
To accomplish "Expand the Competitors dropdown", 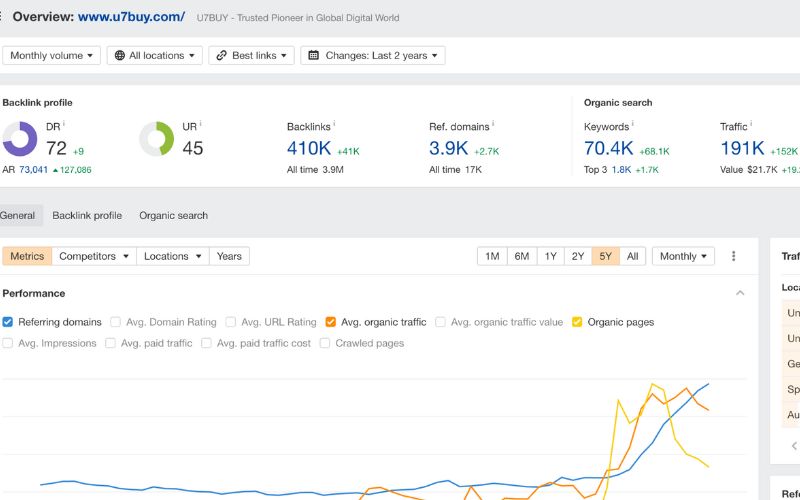I will tap(94, 256).
